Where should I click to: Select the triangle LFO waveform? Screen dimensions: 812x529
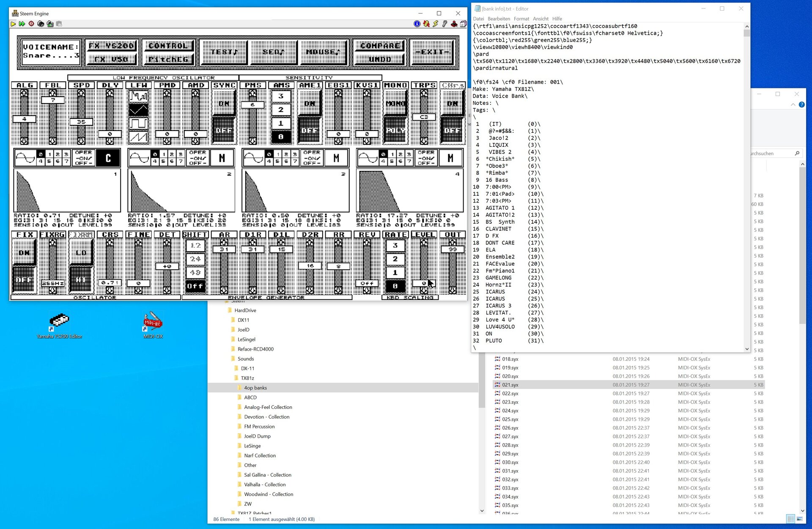coord(139,110)
